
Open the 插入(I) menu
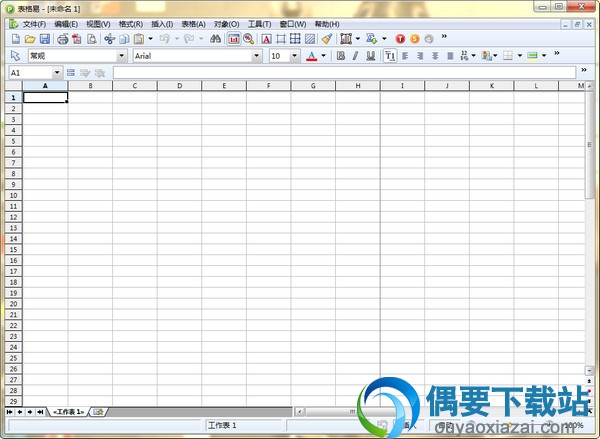coord(162,24)
